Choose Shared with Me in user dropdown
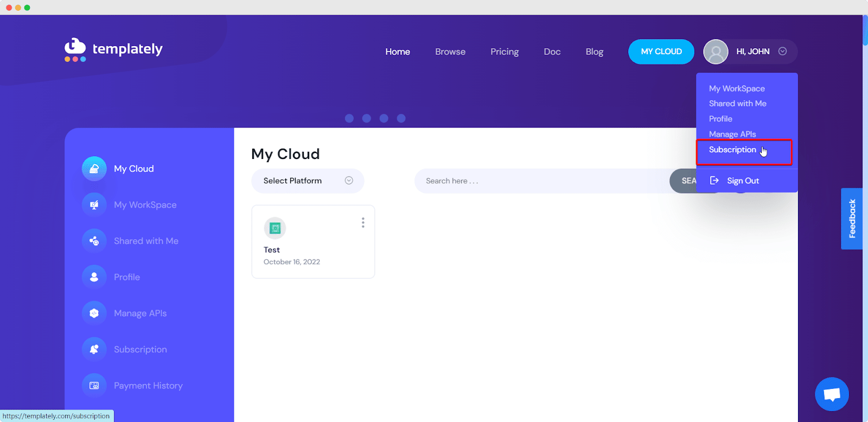868x422 pixels. click(738, 103)
